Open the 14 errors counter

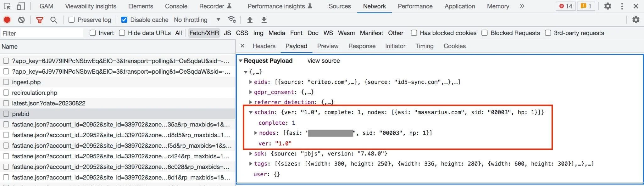click(566, 6)
